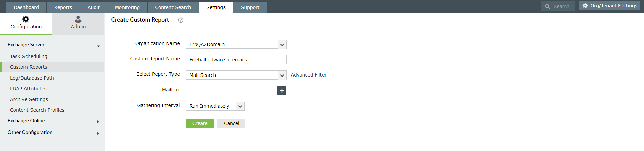Expand the Exchange Online section
The width and height of the screenshot is (644, 151).
[x=98, y=122]
